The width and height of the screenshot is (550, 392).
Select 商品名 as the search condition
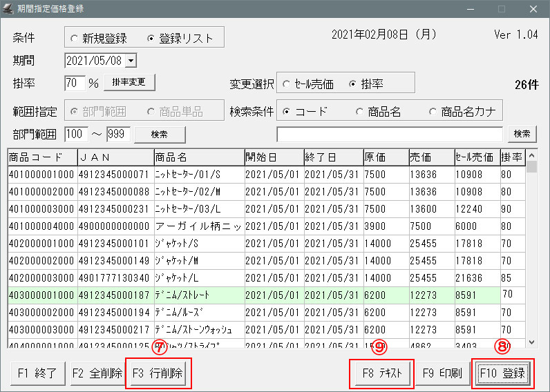tap(359, 112)
